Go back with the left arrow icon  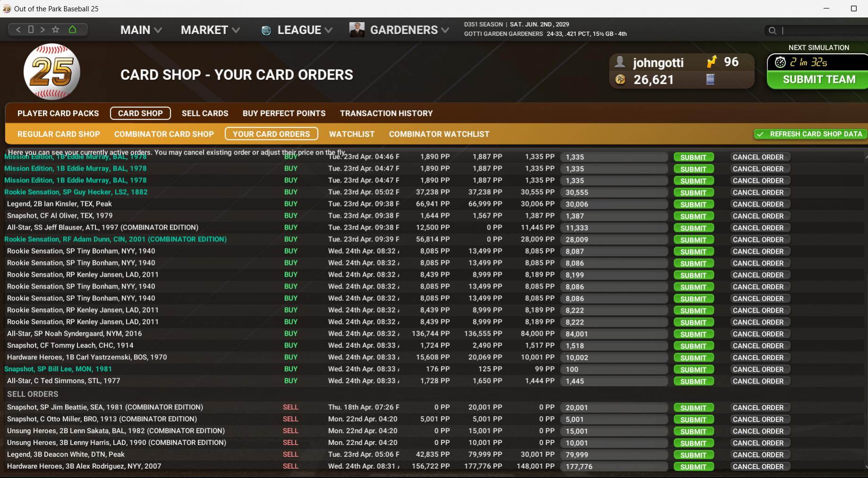click(18, 30)
